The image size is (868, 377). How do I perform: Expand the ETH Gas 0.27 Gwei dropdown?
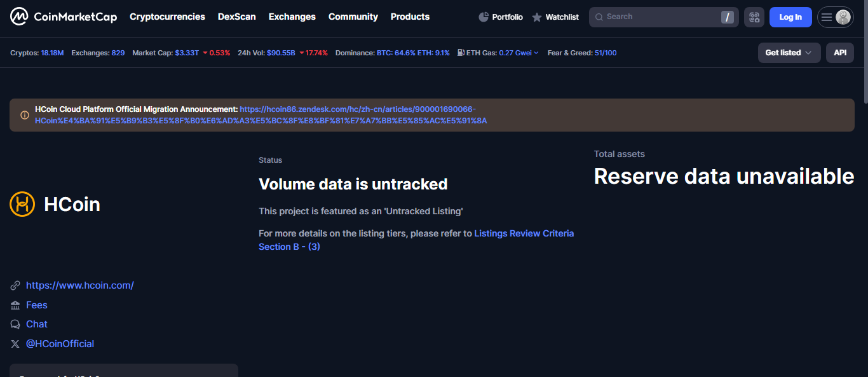coord(519,53)
